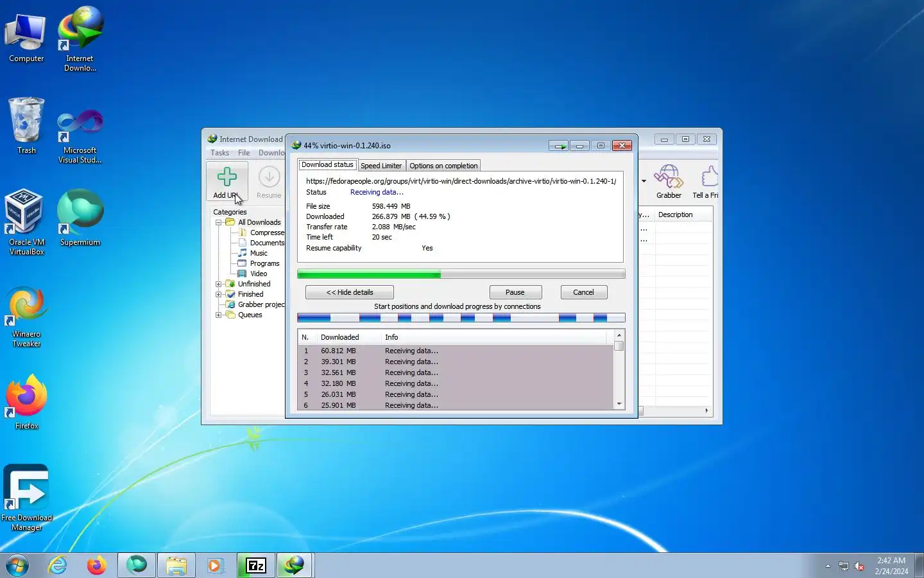The image size is (924, 578).
Task: Click the Description column header
Action: (x=683, y=215)
